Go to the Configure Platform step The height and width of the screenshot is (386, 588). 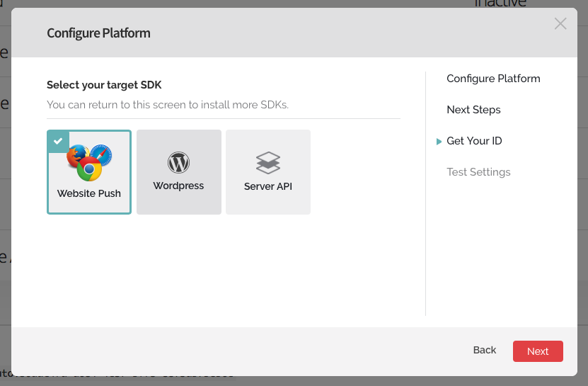click(493, 79)
